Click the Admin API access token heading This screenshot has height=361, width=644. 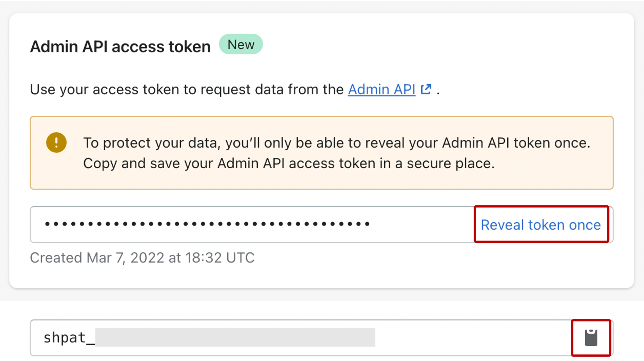point(120,47)
